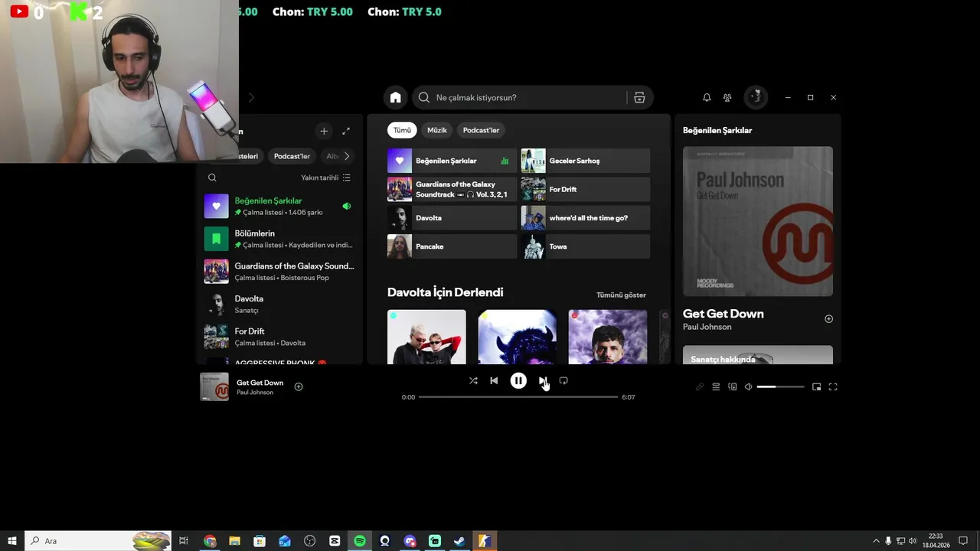Open the Towa shortcut card

(x=586, y=246)
